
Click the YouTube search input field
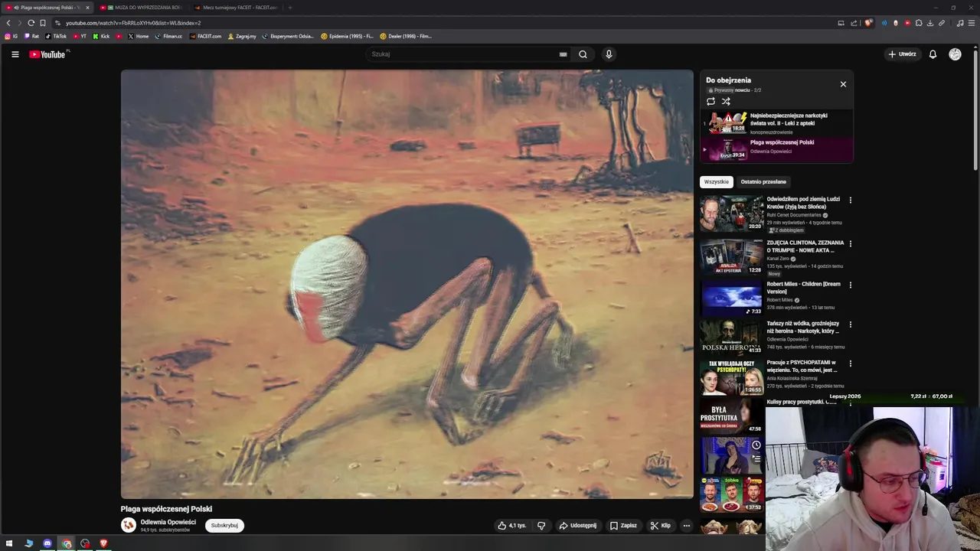pyautogui.click(x=463, y=54)
